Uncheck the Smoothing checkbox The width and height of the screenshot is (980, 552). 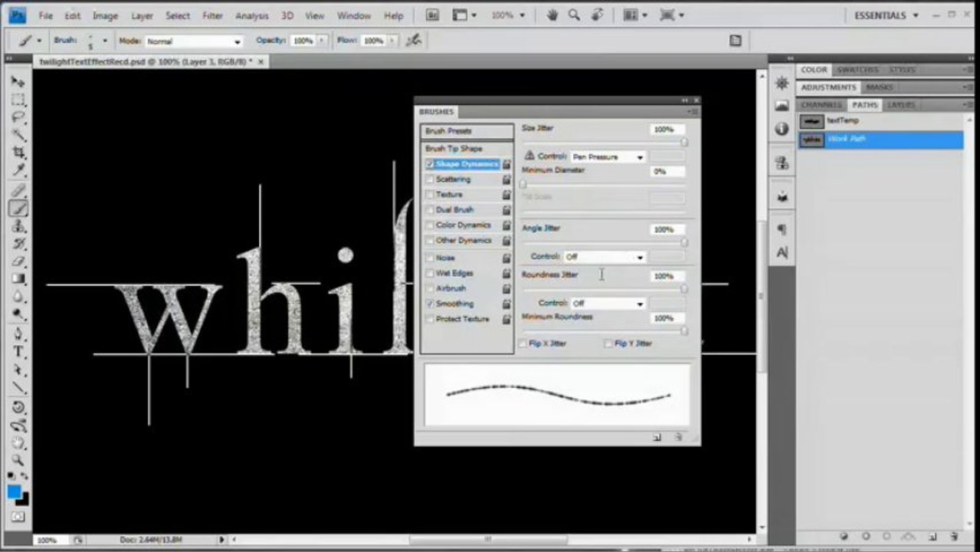pyautogui.click(x=430, y=304)
